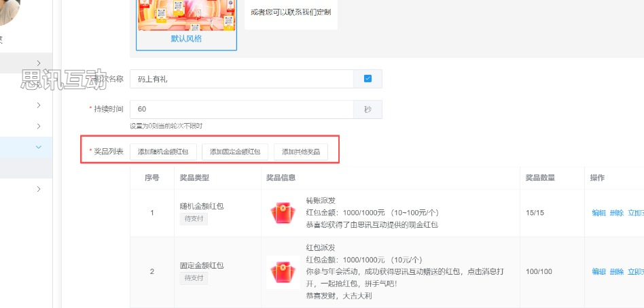Click 删除 for the 固定金额红包 prize
The image size is (644, 308).
pos(616,272)
